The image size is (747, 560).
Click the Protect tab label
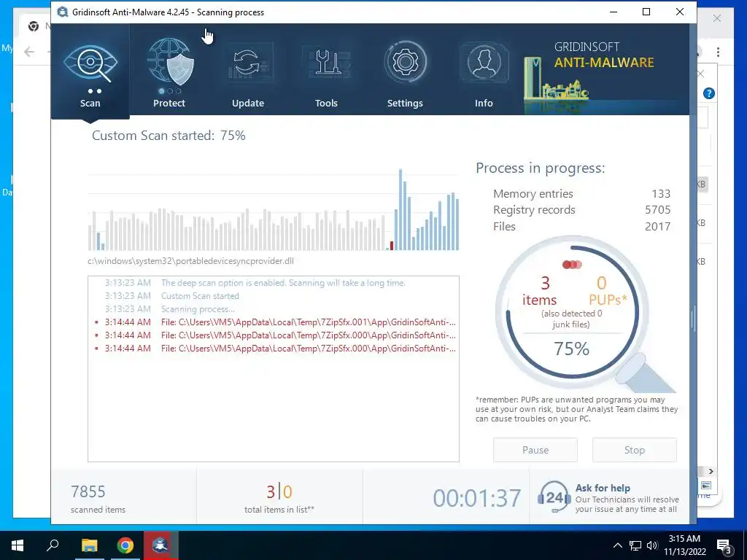point(169,103)
